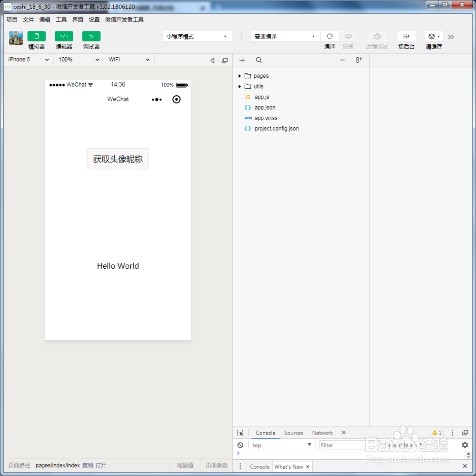Toggle the debugger panel button
The height and width of the screenshot is (476, 476).
coord(91,36)
